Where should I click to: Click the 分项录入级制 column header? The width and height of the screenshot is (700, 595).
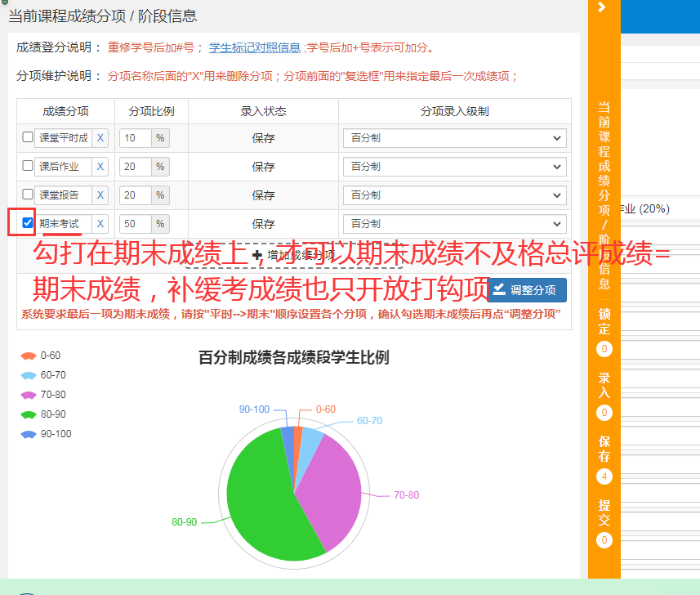tap(454, 111)
